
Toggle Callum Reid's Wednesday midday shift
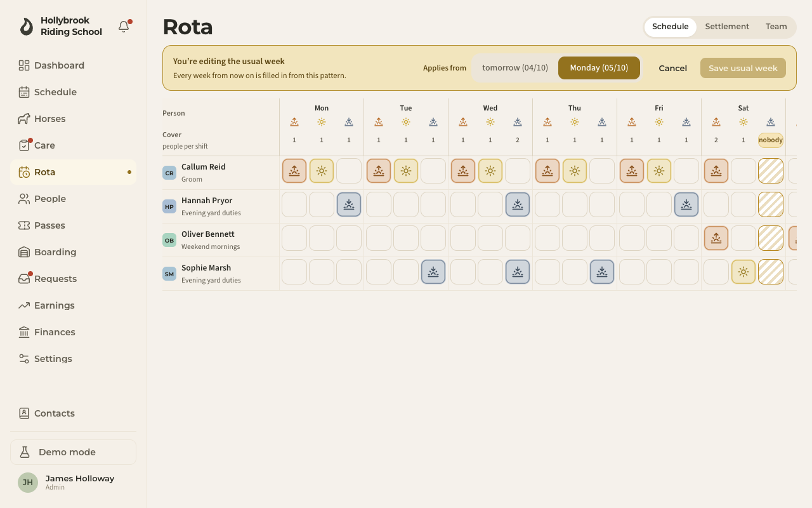point(490,171)
